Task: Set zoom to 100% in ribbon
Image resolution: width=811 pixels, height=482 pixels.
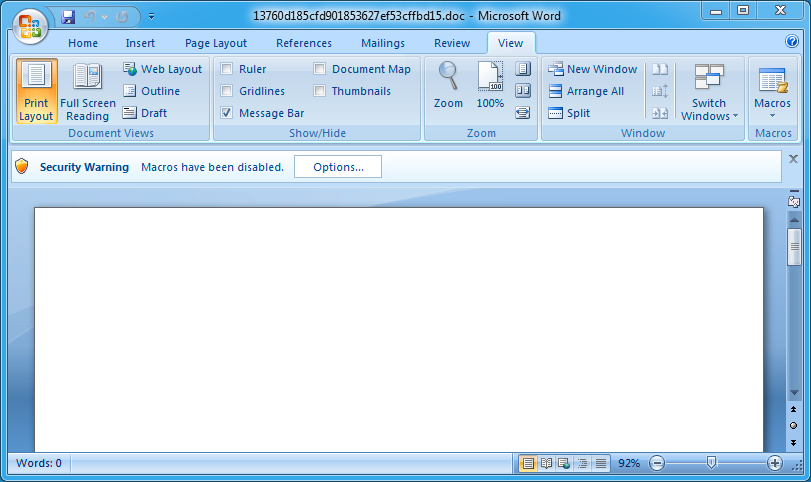Action: pos(490,85)
